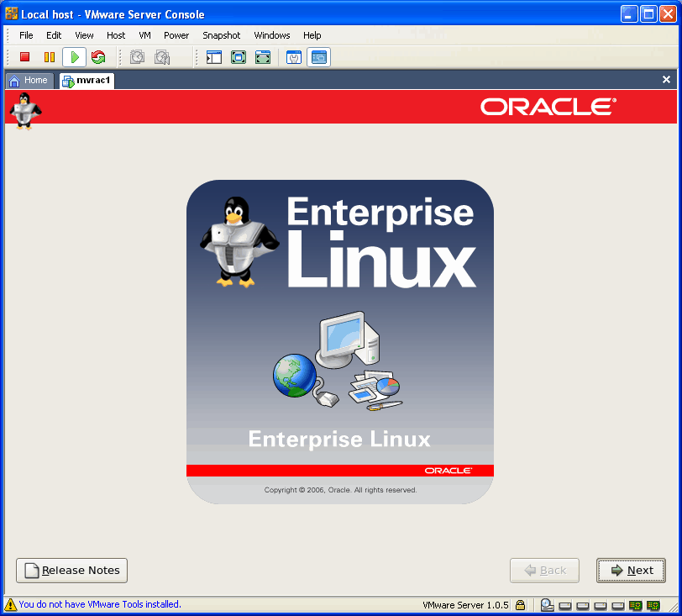The width and height of the screenshot is (682, 616).
Task: Open the File menu
Action: pos(26,35)
